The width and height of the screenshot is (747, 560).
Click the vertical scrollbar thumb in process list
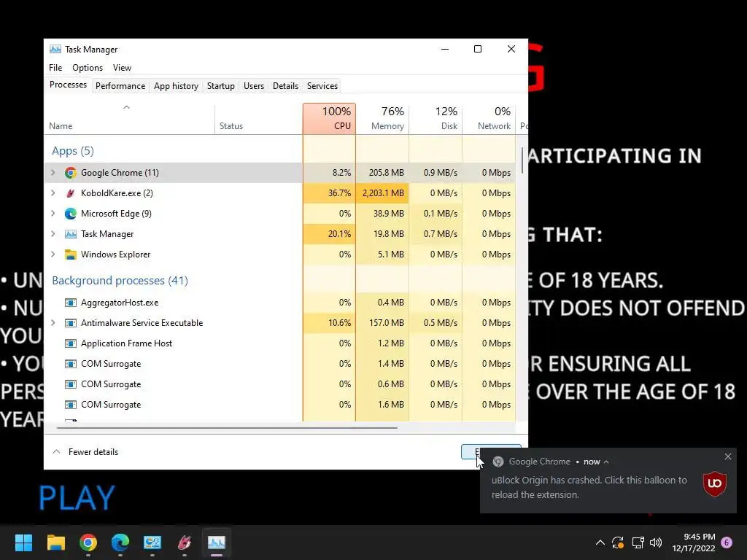pos(522,160)
